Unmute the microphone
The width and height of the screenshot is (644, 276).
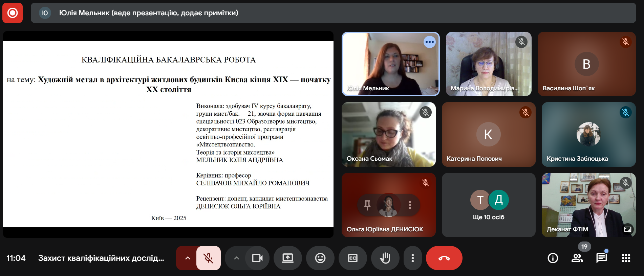pyautogui.click(x=208, y=258)
